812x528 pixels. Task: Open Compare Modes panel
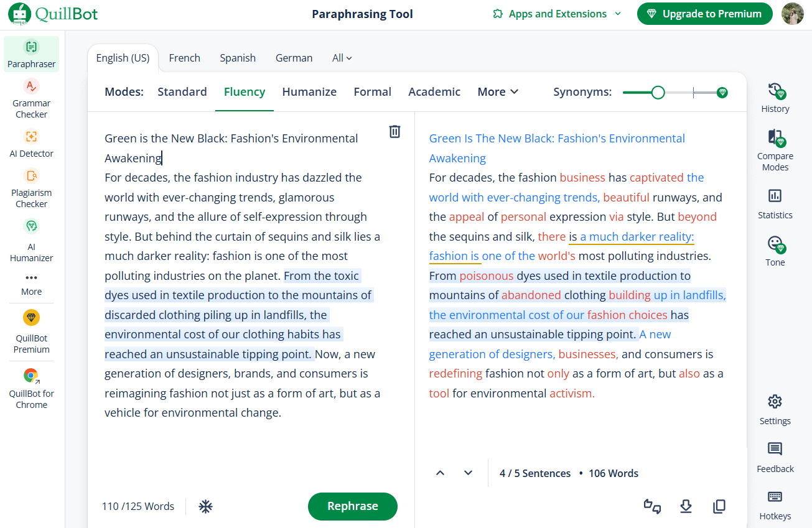[775, 150]
